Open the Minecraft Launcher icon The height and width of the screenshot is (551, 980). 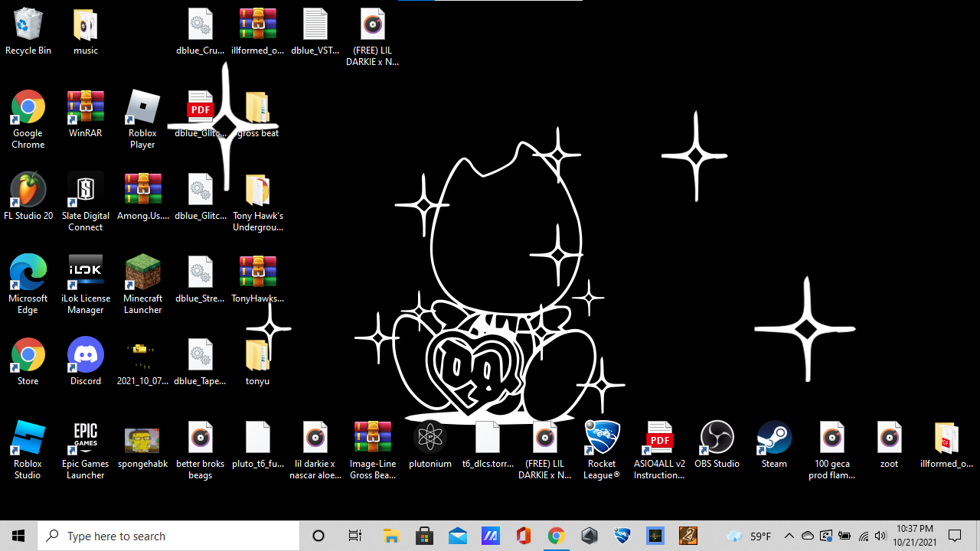click(x=143, y=272)
